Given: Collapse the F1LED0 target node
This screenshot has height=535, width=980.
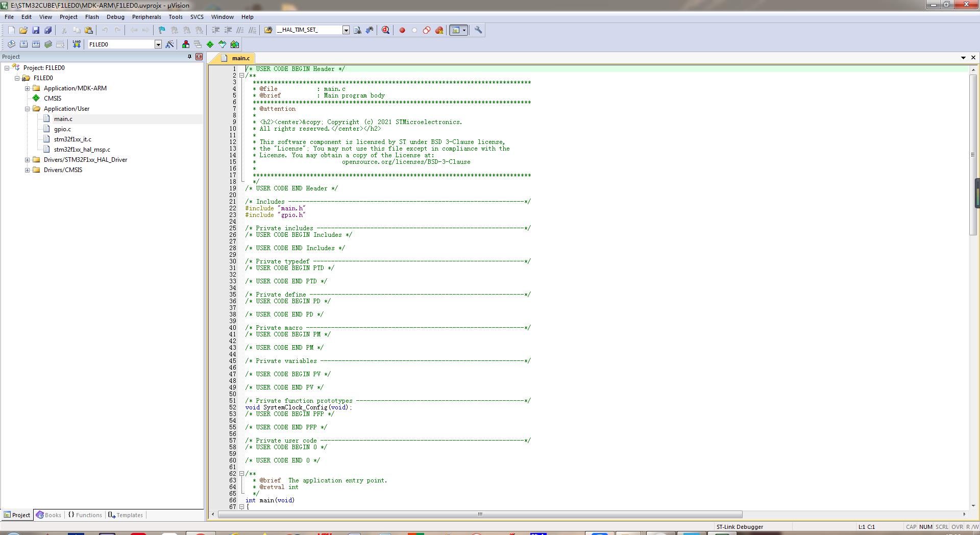Looking at the screenshot, I should (x=17, y=78).
